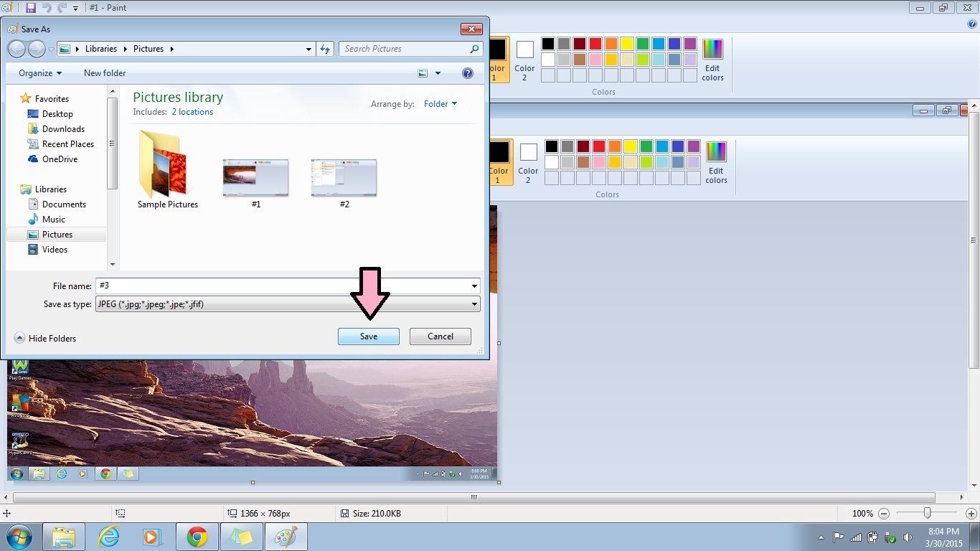Open the Videos library
The width and height of the screenshot is (980, 551).
[x=55, y=250]
